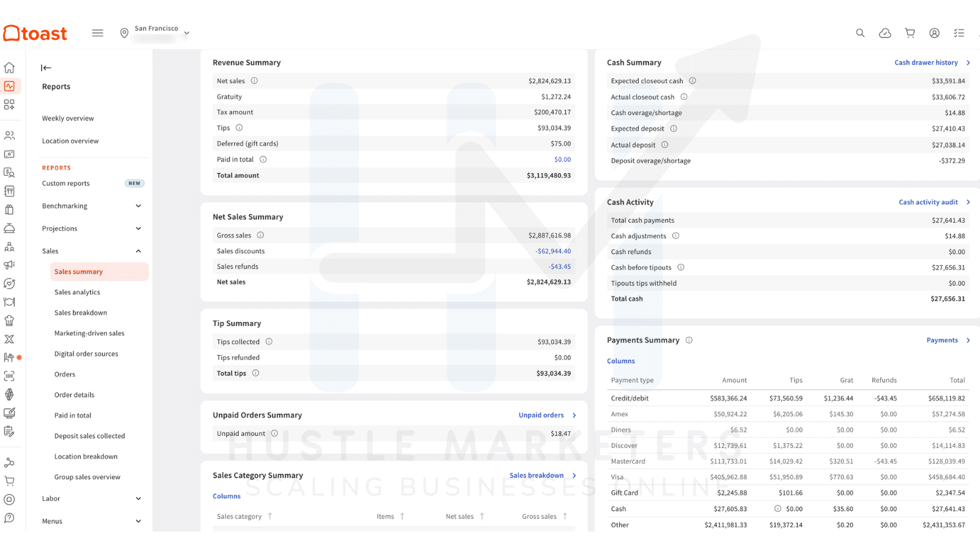This screenshot has width=980, height=551.
Task: Show the Cash row tips info icon
Action: (778, 509)
